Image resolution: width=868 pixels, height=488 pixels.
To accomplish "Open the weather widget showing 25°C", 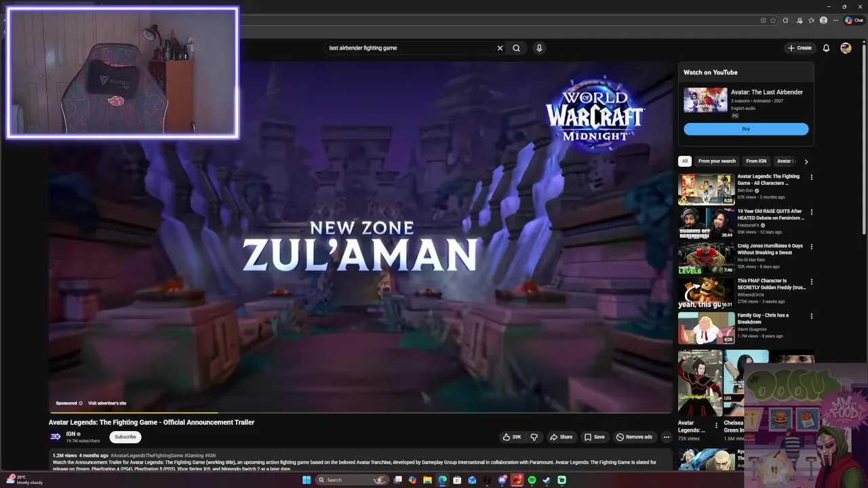I will pos(24,480).
